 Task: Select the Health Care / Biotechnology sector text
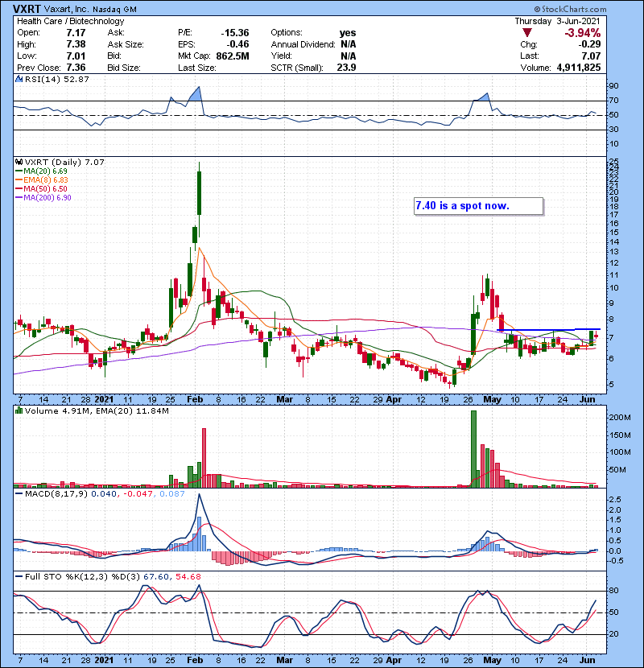[71, 21]
